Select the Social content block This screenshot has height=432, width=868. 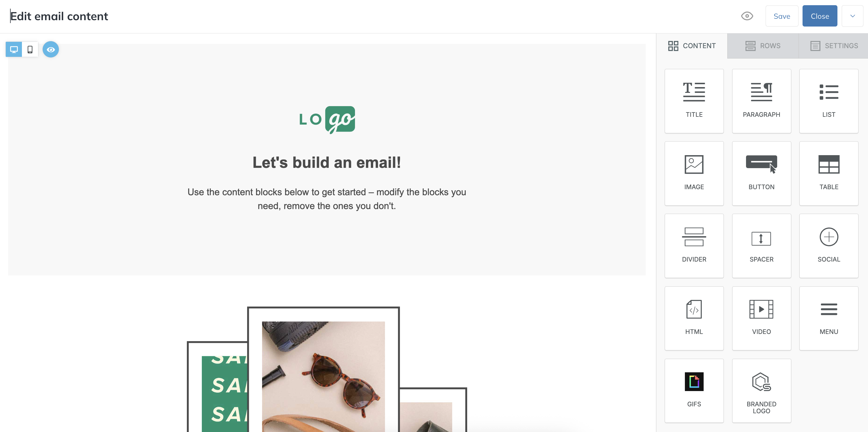point(828,246)
